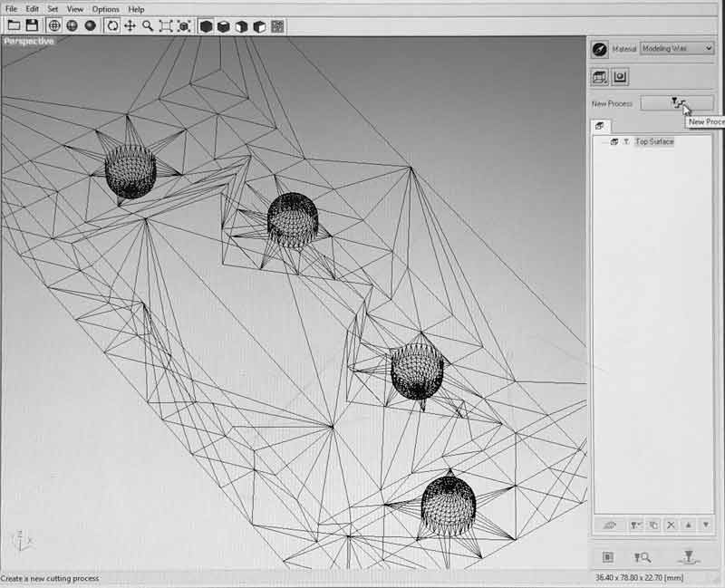Screen dimensions: 725x588
Task: Click the model dimensions 36.40 x 78.80 x 22.70 readout
Action: pos(640,577)
